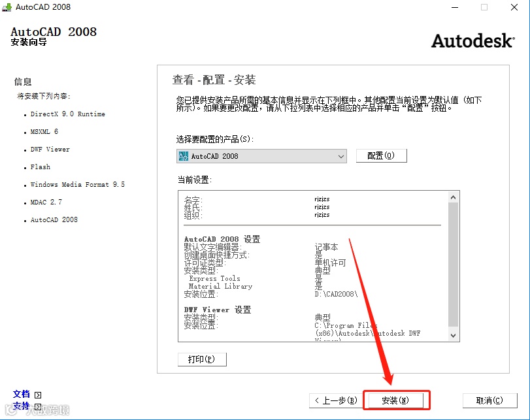This screenshot has width=530, height=420.
Task: Click the settings list scroll up arrow
Action: tap(454, 197)
